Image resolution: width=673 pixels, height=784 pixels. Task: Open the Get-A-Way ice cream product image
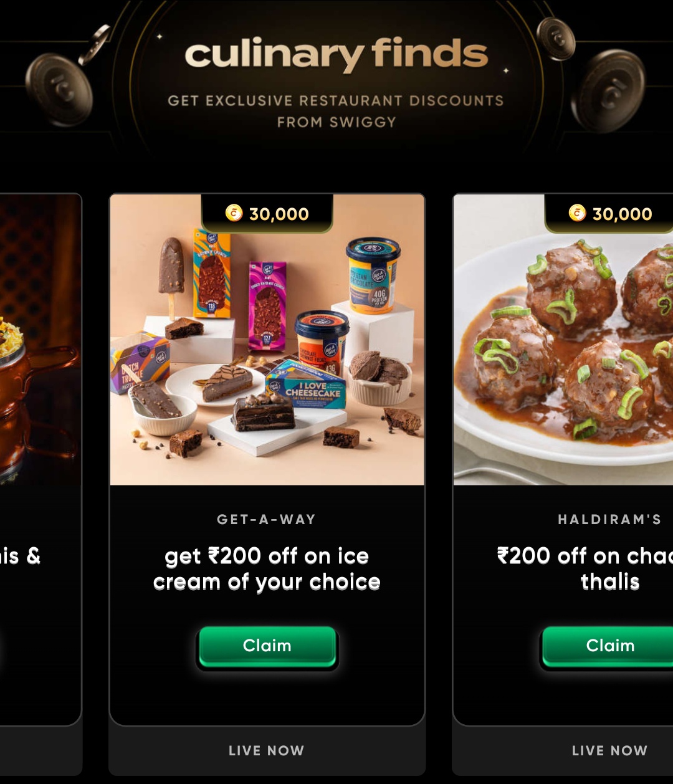click(267, 340)
